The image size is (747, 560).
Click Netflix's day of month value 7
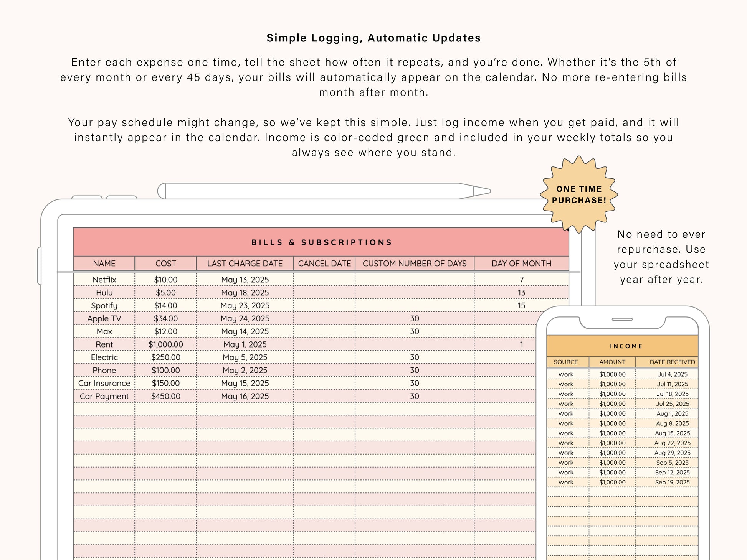(x=521, y=280)
